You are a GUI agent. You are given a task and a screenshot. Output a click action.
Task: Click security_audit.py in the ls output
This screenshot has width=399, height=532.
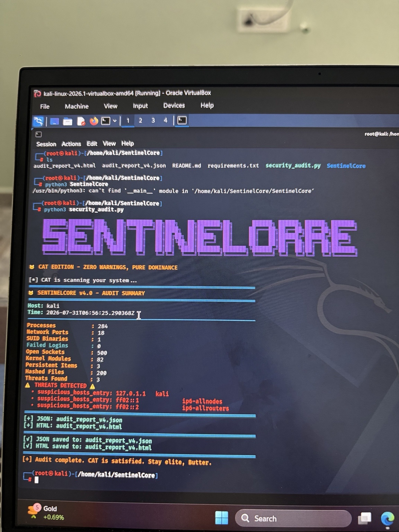click(x=293, y=166)
